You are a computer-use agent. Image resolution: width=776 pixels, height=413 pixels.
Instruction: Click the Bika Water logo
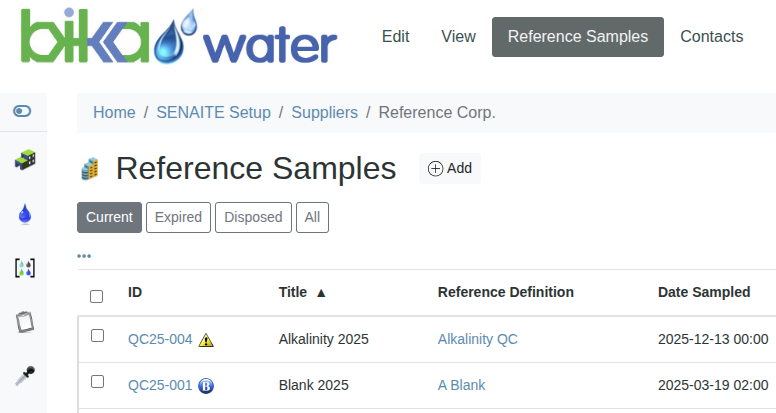click(x=179, y=38)
